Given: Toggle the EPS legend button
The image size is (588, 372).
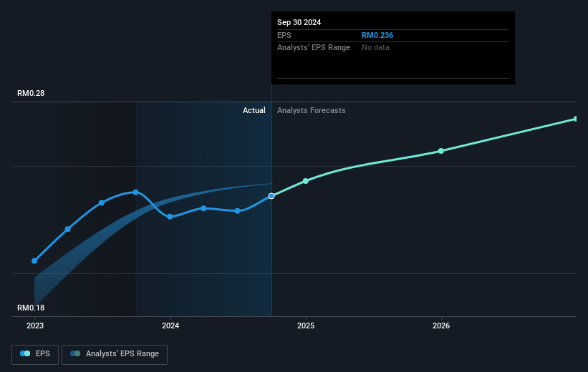Looking at the screenshot, I should coord(35,354).
